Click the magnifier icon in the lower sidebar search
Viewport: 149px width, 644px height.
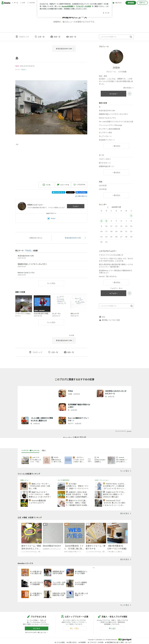coord(132,306)
